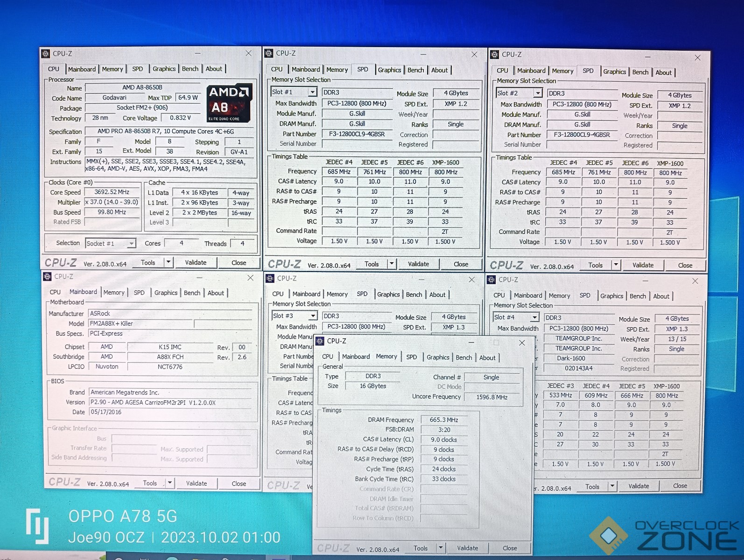Switch to the SPD tab in the front Memory window

click(411, 357)
